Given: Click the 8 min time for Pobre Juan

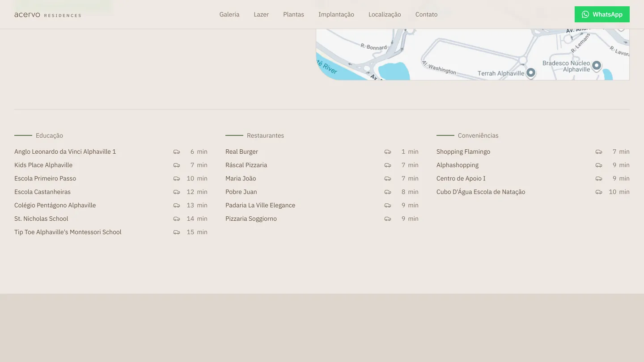Looking at the screenshot, I should 410,192.
